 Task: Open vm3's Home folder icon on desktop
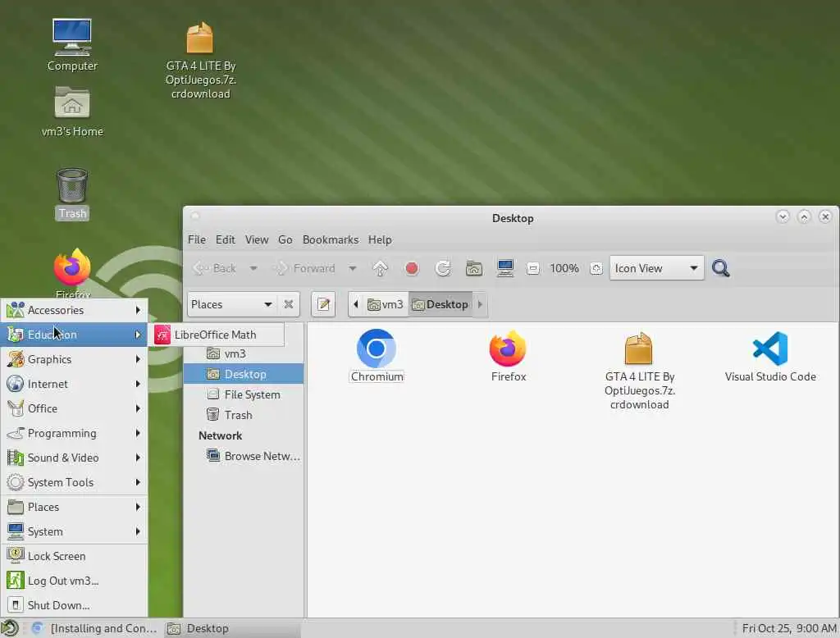72,112
